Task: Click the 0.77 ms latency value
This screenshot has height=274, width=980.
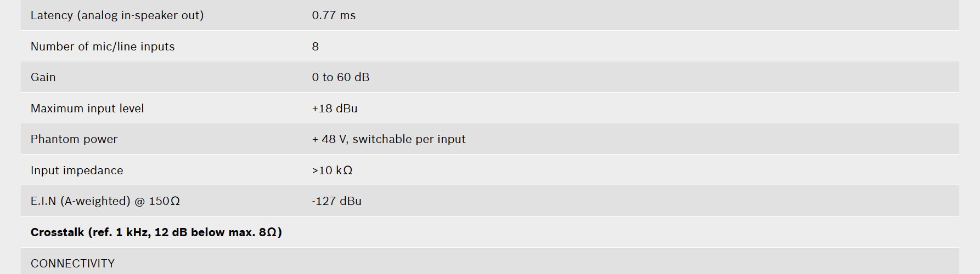Action: click(x=334, y=15)
